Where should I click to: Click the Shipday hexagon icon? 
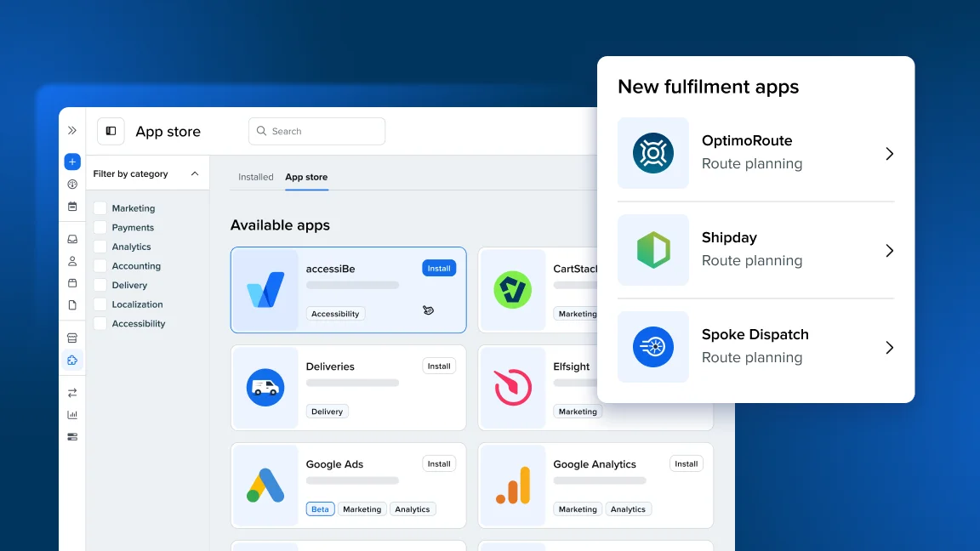pos(653,250)
